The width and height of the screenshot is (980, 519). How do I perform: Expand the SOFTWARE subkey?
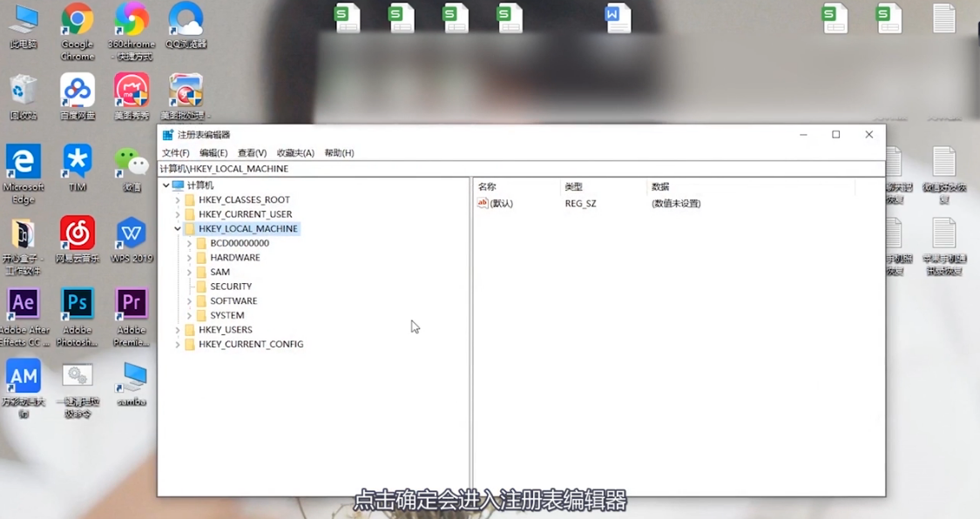pyautogui.click(x=189, y=300)
